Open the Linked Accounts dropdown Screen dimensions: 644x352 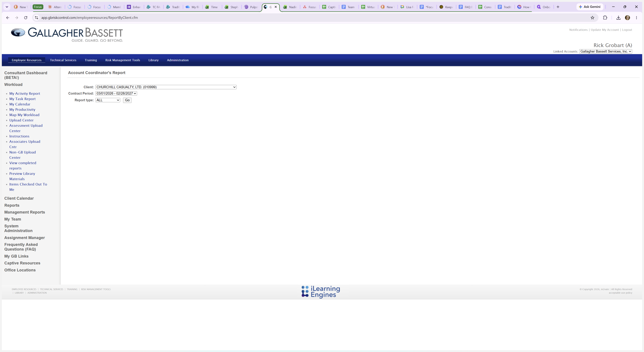(605, 51)
